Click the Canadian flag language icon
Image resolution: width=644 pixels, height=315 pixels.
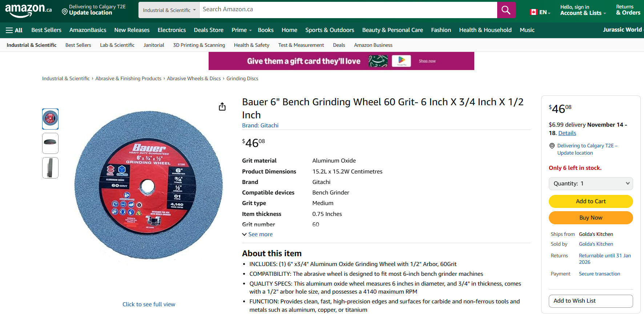(534, 12)
